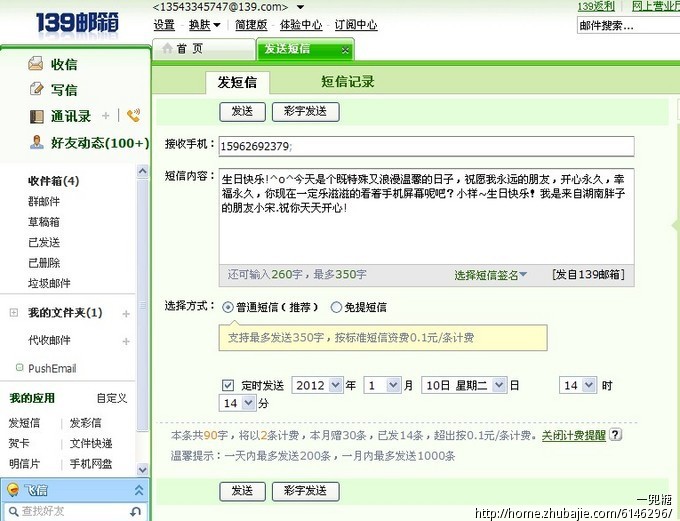Click the 查找好友 input field
Viewport: 680px width, 521px height.
[x=74, y=511]
